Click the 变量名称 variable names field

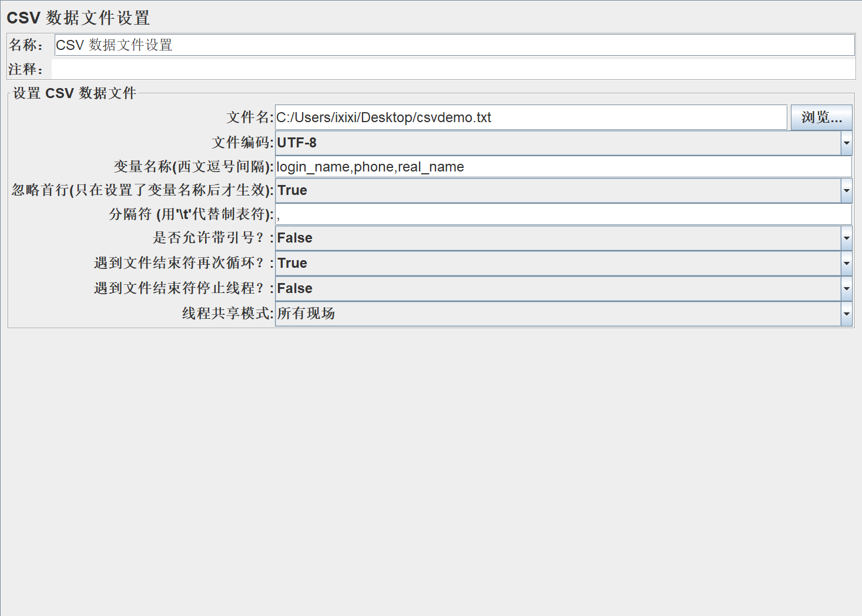(564, 167)
